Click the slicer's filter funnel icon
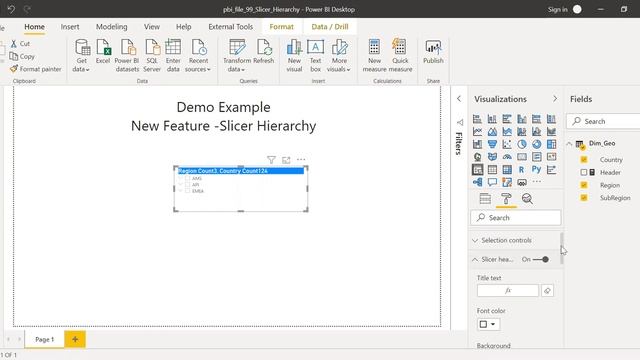Viewport: 640px width, 360px height. 271,160
